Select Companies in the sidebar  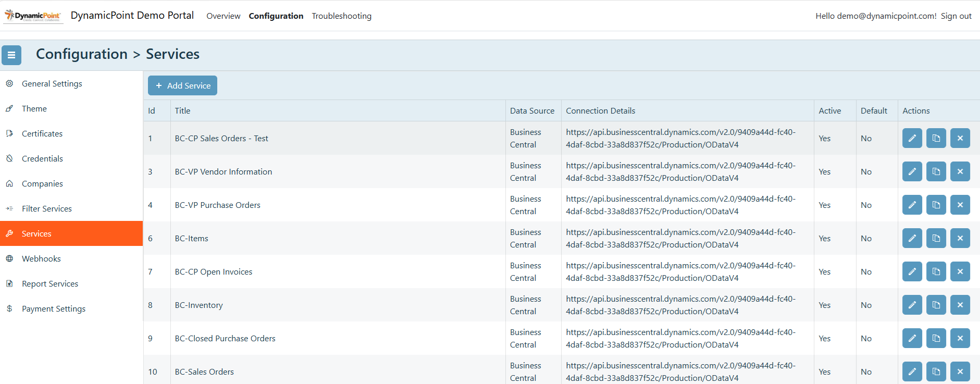[x=71, y=183]
